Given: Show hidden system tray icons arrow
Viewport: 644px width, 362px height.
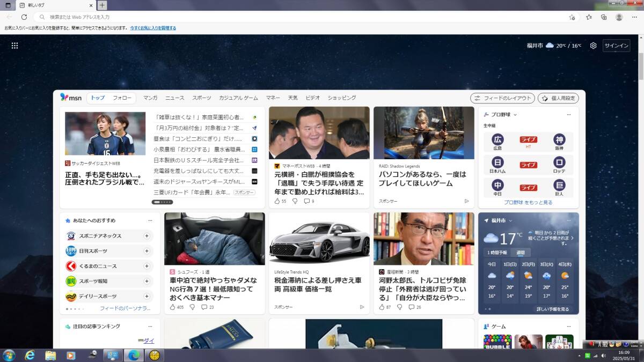Looking at the screenshot, I should tap(580, 356).
